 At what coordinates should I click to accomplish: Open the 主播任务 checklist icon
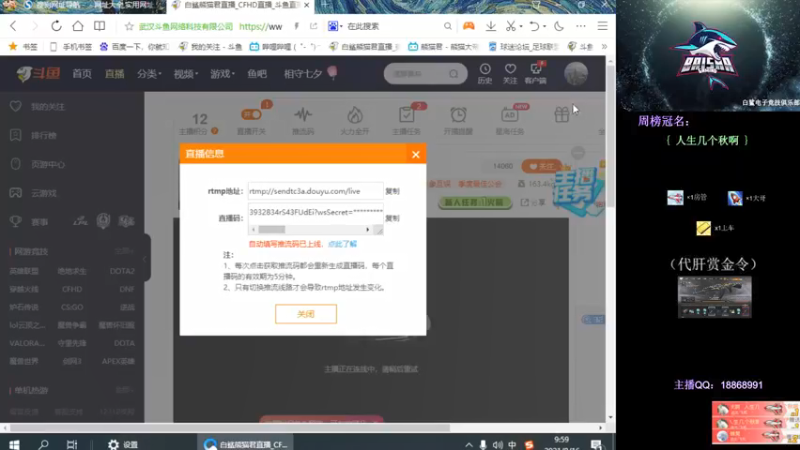click(x=407, y=115)
